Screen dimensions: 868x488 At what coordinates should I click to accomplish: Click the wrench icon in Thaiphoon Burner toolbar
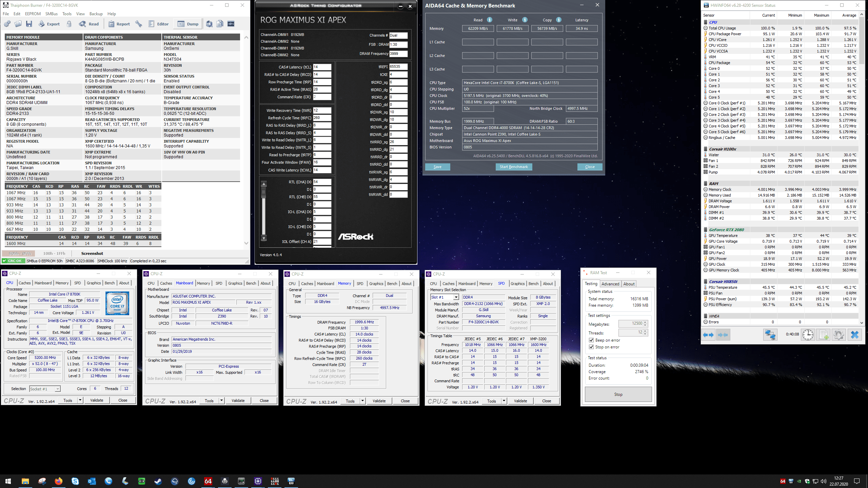(x=138, y=24)
